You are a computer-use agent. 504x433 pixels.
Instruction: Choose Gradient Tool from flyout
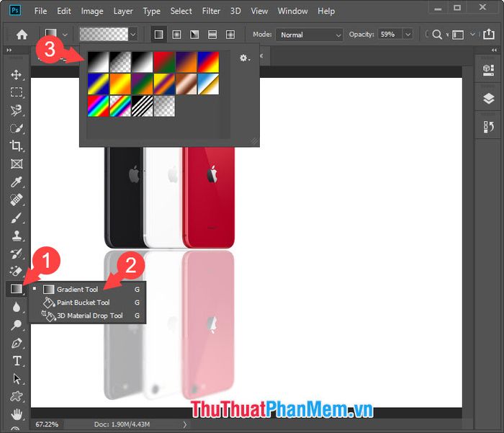coord(87,289)
